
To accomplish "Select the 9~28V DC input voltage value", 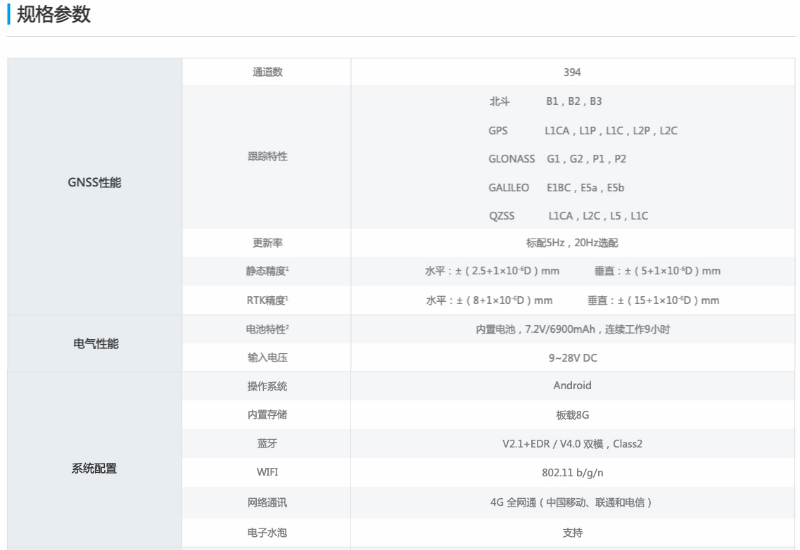I will (x=572, y=357).
